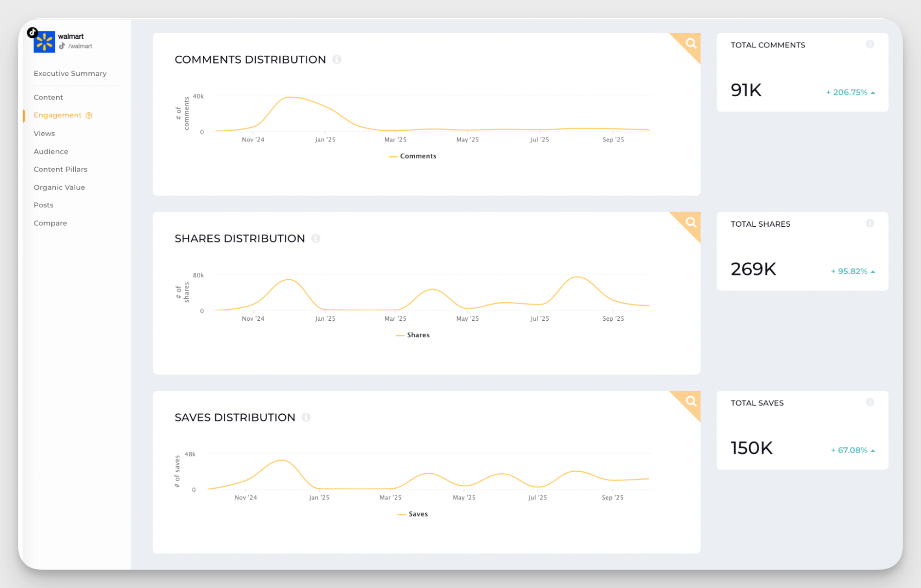The image size is (921, 588).
Task: Click the TikTok badge on the Walmart logo
Action: (32, 33)
